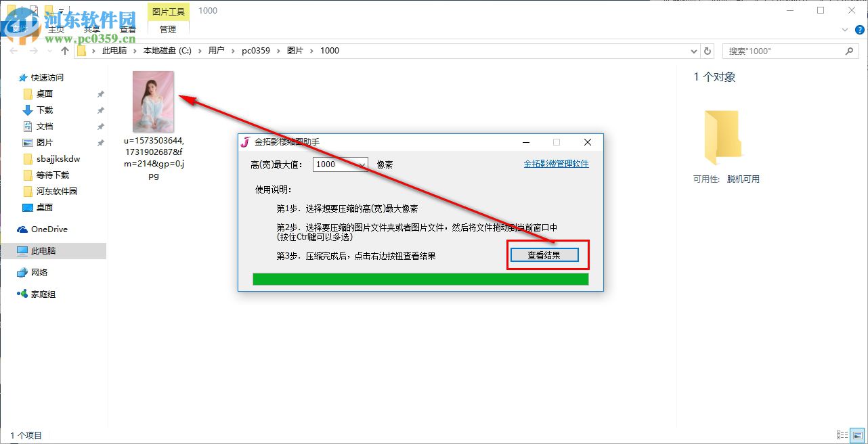This screenshot has height=444, width=868.
Task: Refresh the folder with the refresh icon
Action: [x=706, y=50]
